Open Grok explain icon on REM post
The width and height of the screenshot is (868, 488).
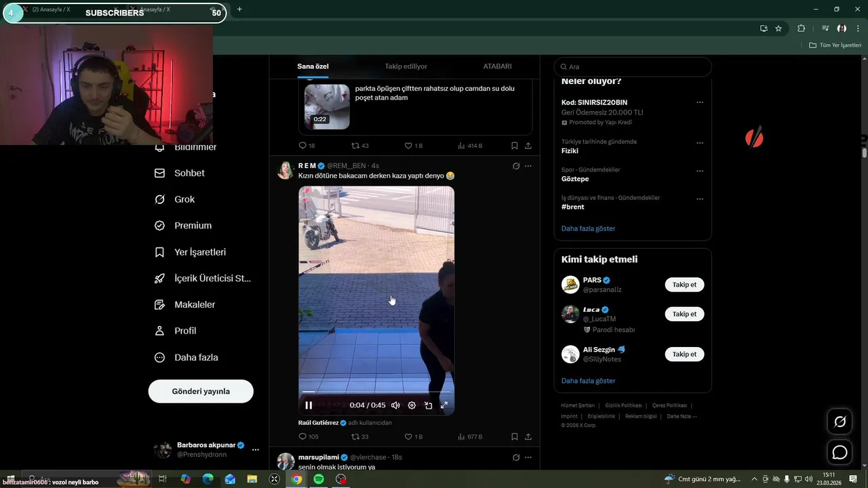click(x=516, y=166)
